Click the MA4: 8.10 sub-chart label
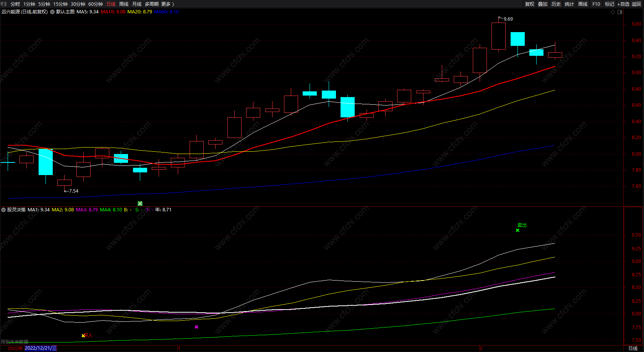This screenshot has height=352, width=644. click(x=111, y=210)
